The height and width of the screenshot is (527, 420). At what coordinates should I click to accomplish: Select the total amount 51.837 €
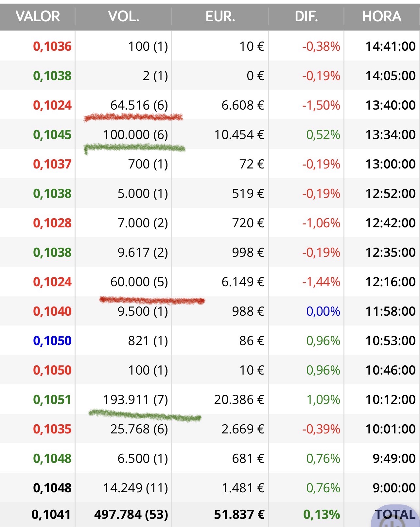(239, 515)
